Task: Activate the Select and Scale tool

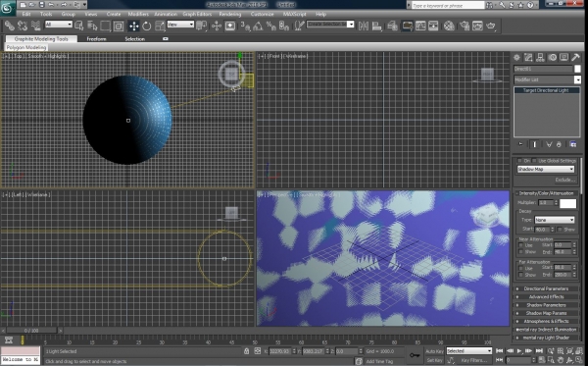Action: coord(160,26)
